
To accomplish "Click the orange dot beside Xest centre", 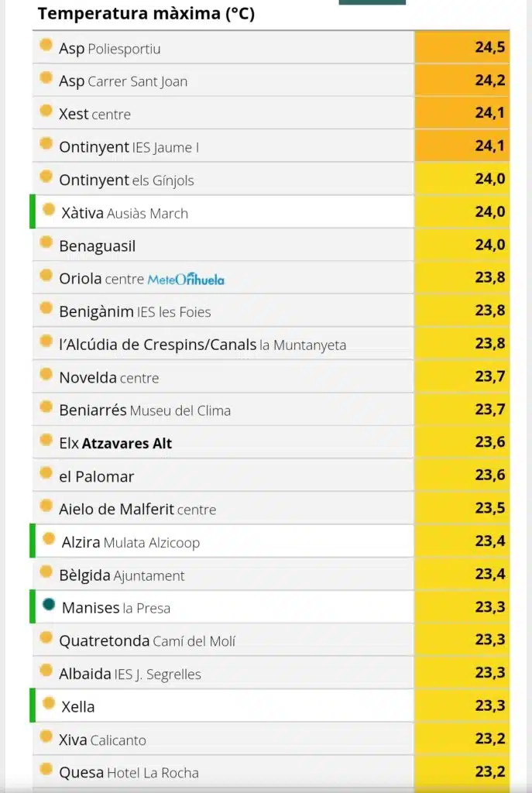I will tap(46, 111).
